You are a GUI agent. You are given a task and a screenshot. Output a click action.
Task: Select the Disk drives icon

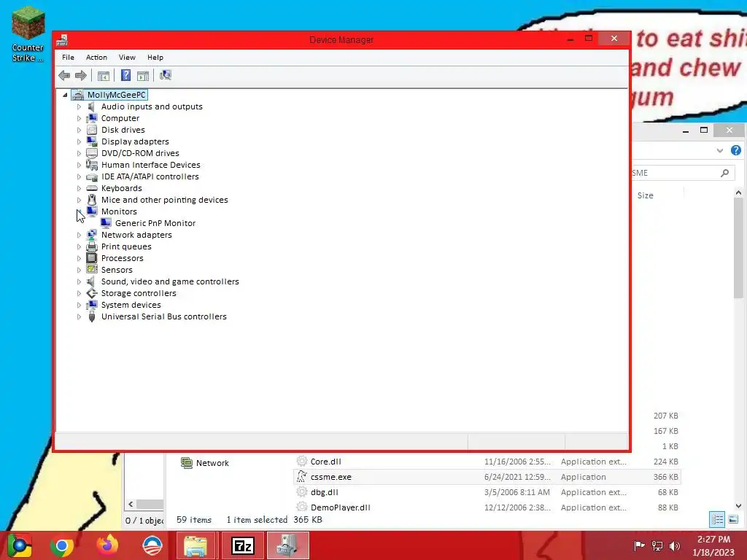tap(92, 130)
